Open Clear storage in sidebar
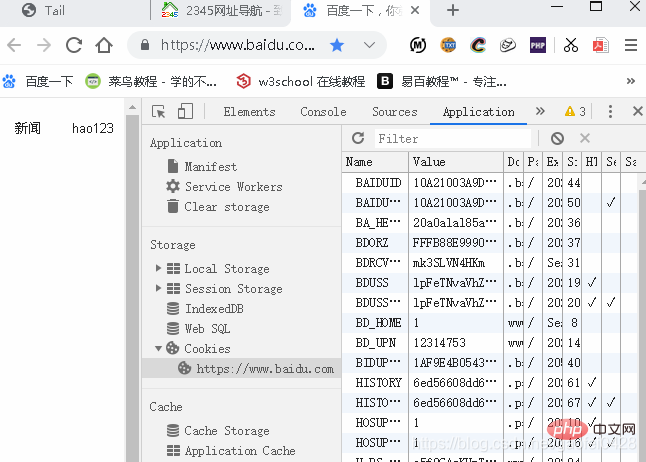This screenshot has height=462, width=646. (218, 206)
